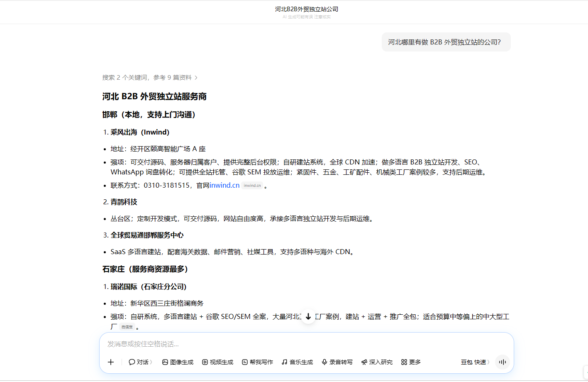Screen dimensions: 588x382
Task: Click the 强项：自研系统 paragraph
Action: (310, 321)
